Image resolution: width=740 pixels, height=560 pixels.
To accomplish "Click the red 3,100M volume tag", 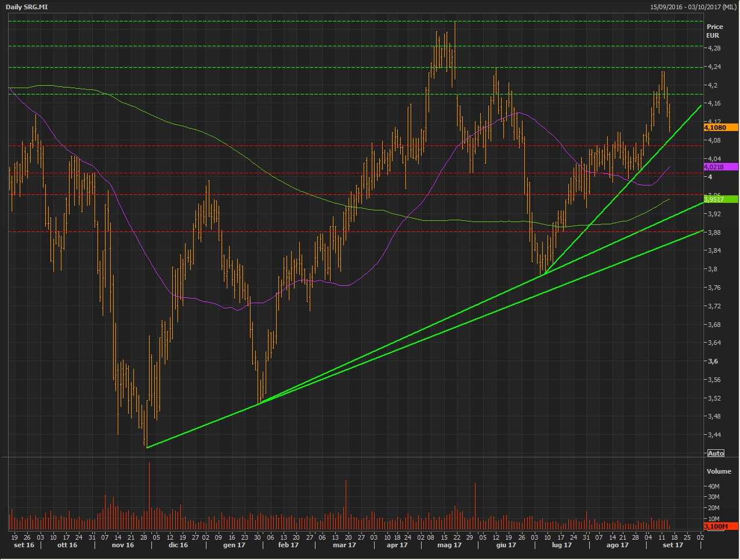I will 720,526.
